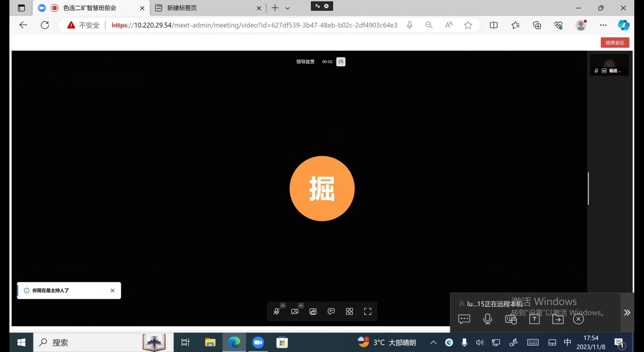Enter fullscreen meeting view
The width and height of the screenshot is (644, 352).
click(x=368, y=312)
